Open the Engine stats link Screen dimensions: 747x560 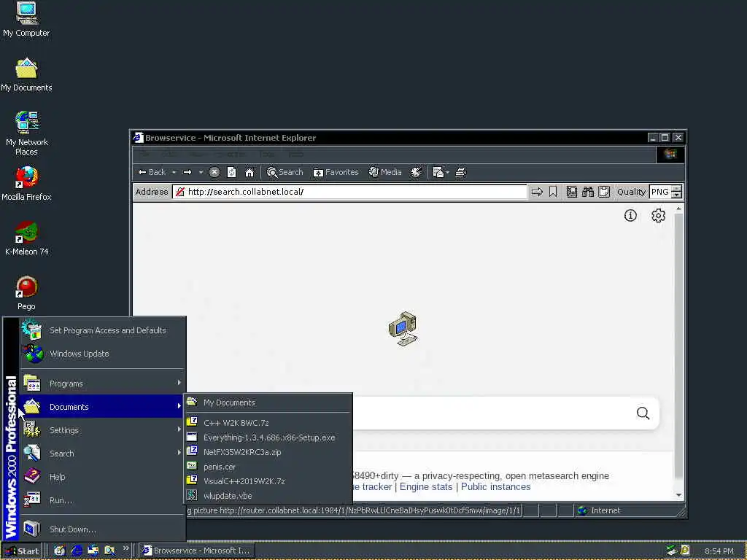(x=426, y=486)
